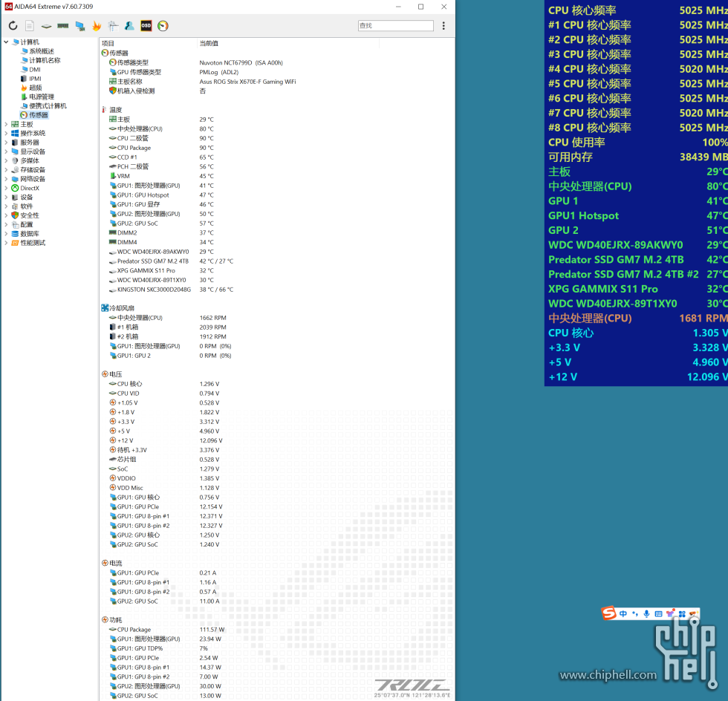Image resolution: width=728 pixels, height=701 pixels.
Task: Click the Sogou orange mascot assistant icon
Action: [x=694, y=613]
